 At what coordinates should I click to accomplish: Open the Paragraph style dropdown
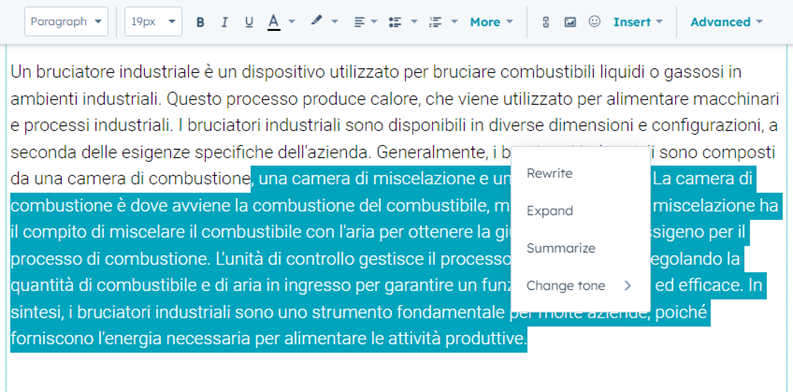click(x=66, y=22)
